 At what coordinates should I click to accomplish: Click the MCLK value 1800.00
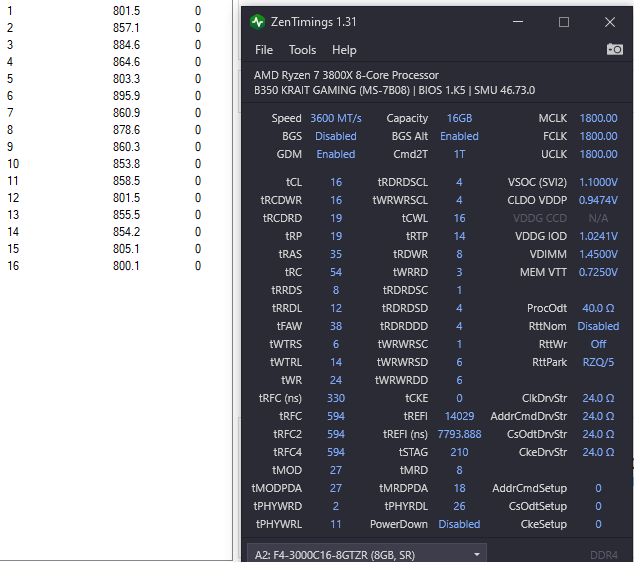tap(598, 118)
